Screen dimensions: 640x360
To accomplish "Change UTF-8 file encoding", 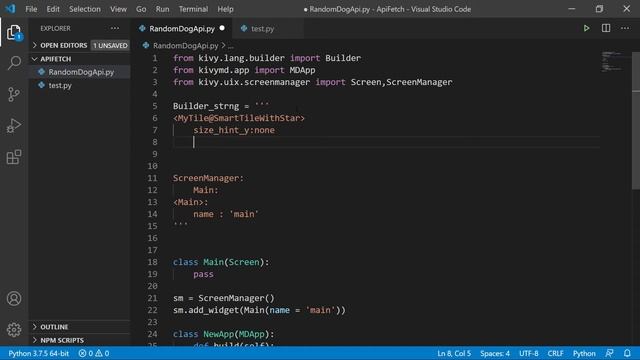I will pos(529,353).
